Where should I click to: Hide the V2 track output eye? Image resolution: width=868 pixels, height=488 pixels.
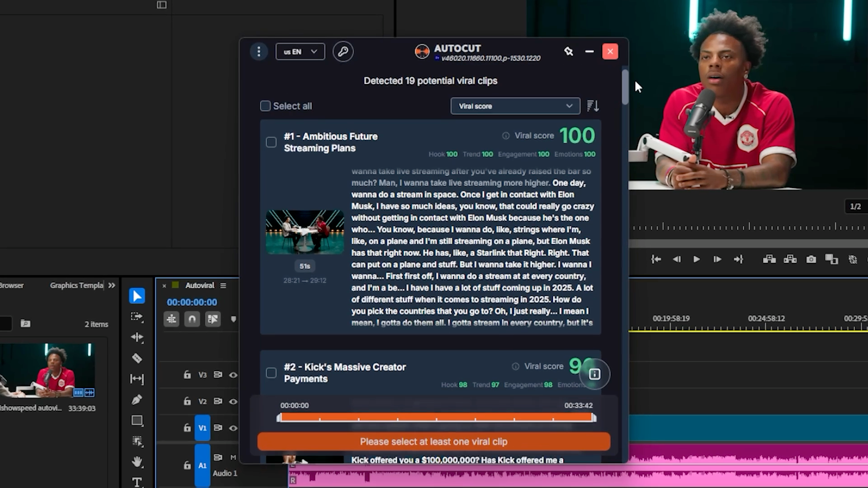click(233, 401)
